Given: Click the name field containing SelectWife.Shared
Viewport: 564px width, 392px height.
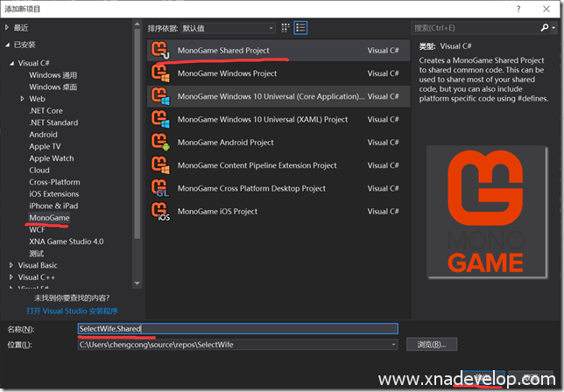Looking at the screenshot, I should (236, 329).
